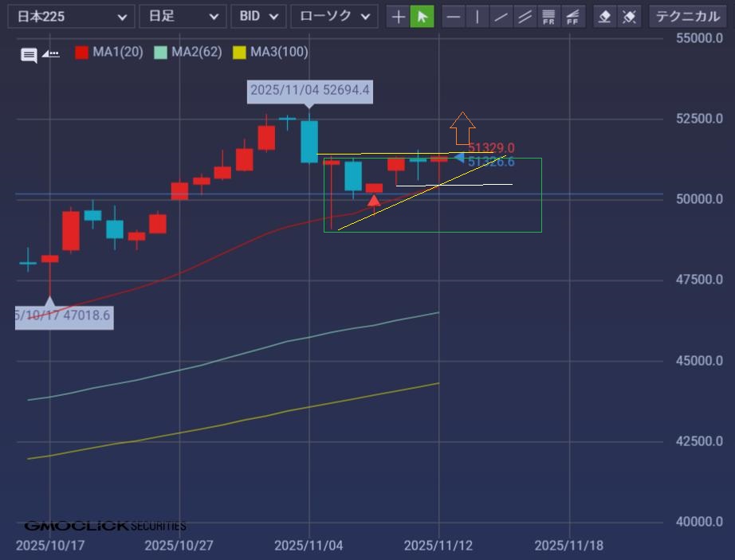This screenshot has width=735, height=560.
Task: Open the BID price type dropdown
Action: 258,16
